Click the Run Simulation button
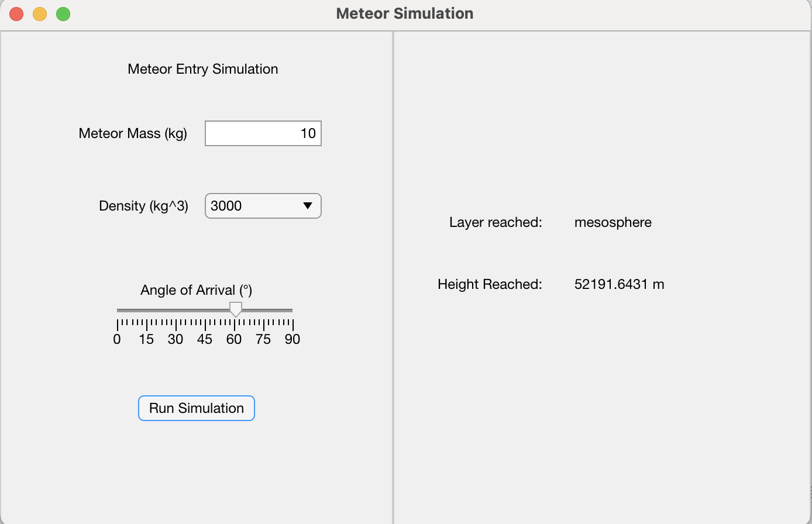The width and height of the screenshot is (812, 524). [x=197, y=408]
